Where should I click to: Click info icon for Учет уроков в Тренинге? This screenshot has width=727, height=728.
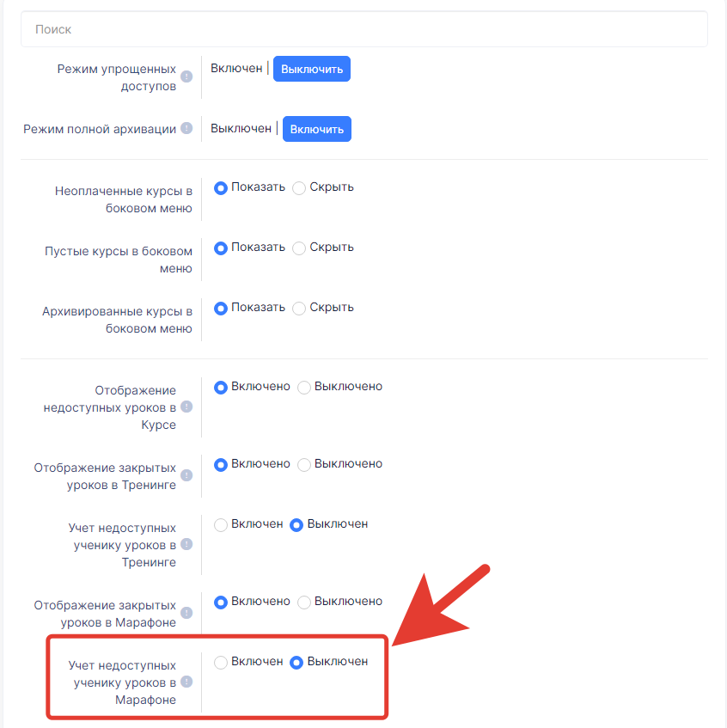[x=186, y=544]
